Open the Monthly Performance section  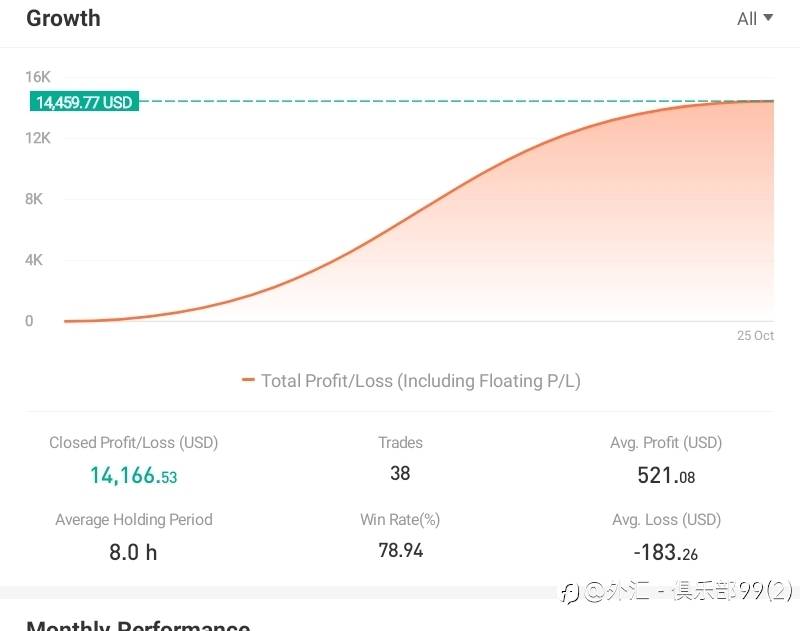click(x=138, y=625)
